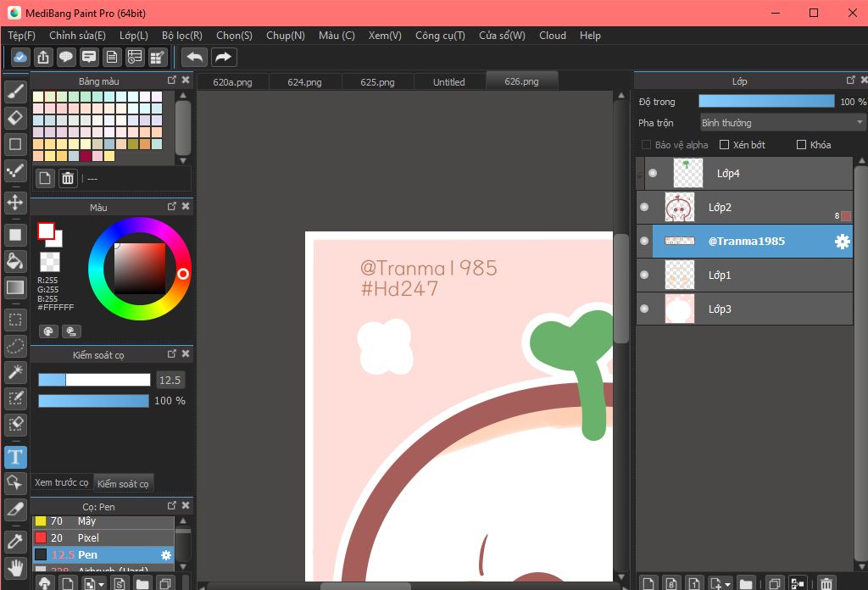Select the Lớp1 layer
Viewport: 868px width, 590px height.
pyautogui.click(x=744, y=275)
